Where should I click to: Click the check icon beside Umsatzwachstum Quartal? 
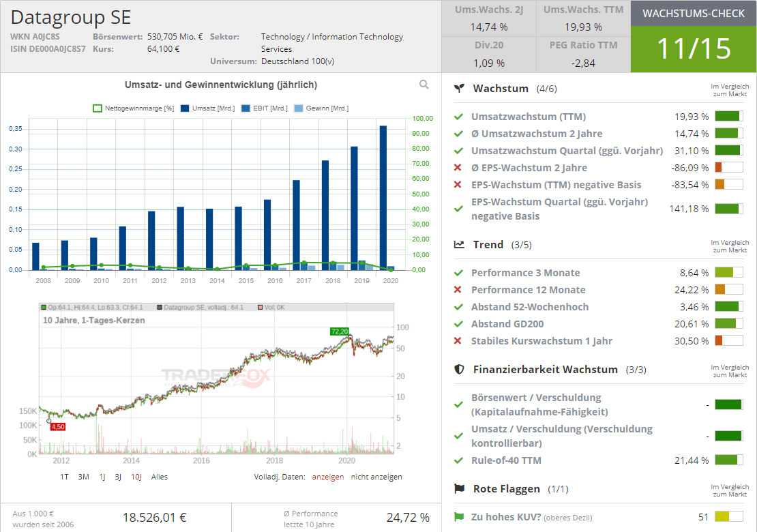click(x=459, y=151)
